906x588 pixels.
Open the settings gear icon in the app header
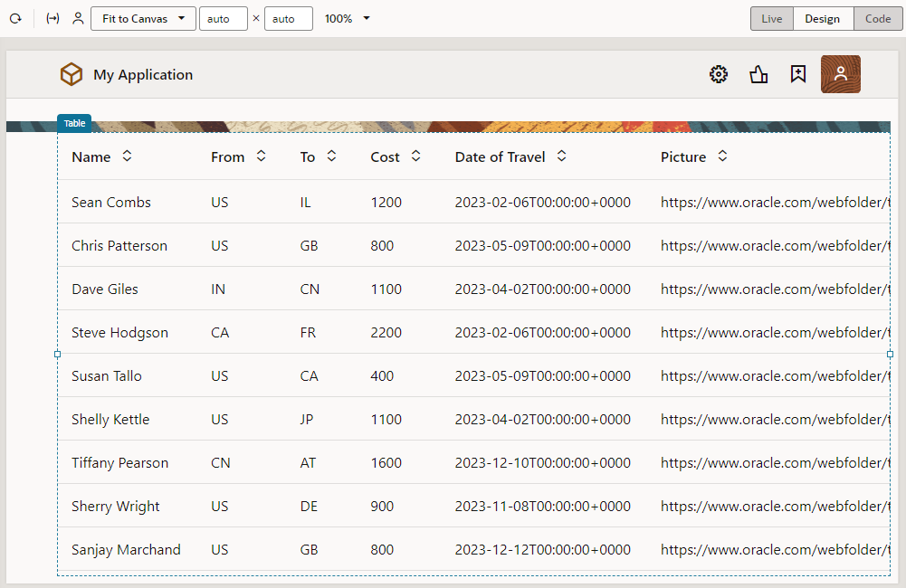pos(719,74)
